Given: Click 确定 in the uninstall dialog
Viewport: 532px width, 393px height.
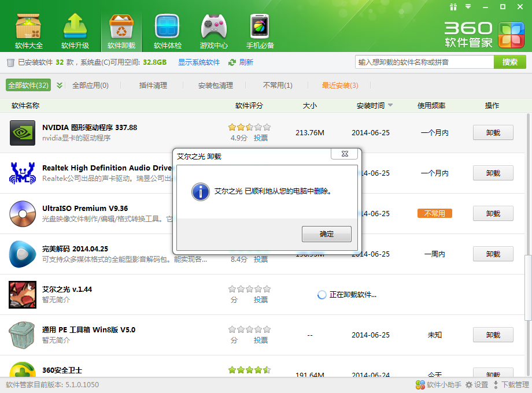Looking at the screenshot, I should 326,234.
